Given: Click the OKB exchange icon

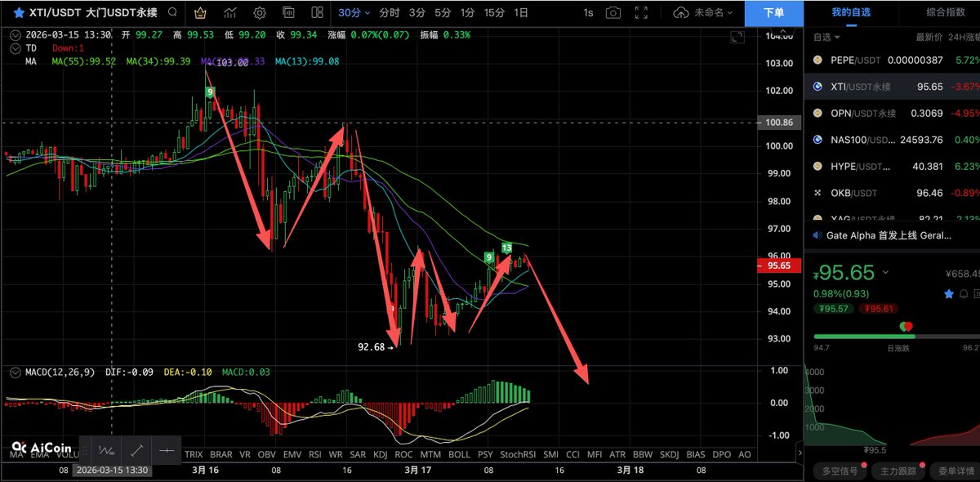Looking at the screenshot, I should click(x=819, y=193).
